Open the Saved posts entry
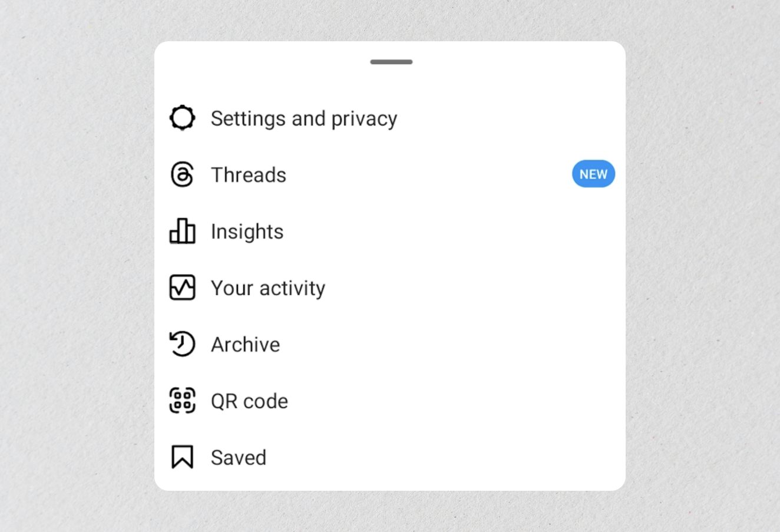780x532 pixels. [x=390, y=458]
